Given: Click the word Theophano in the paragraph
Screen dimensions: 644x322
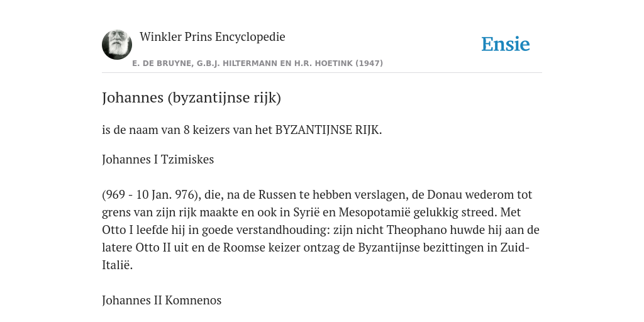Looking at the screenshot, I should click(416, 230).
